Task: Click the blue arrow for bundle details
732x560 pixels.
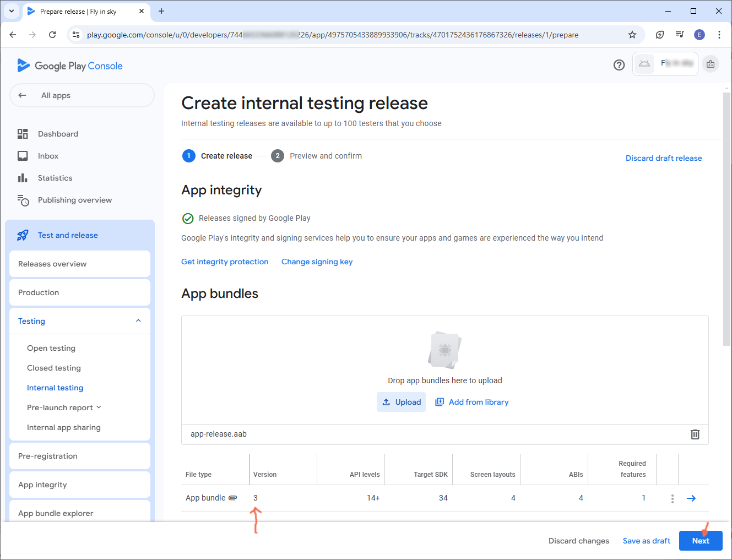Action: click(x=691, y=498)
